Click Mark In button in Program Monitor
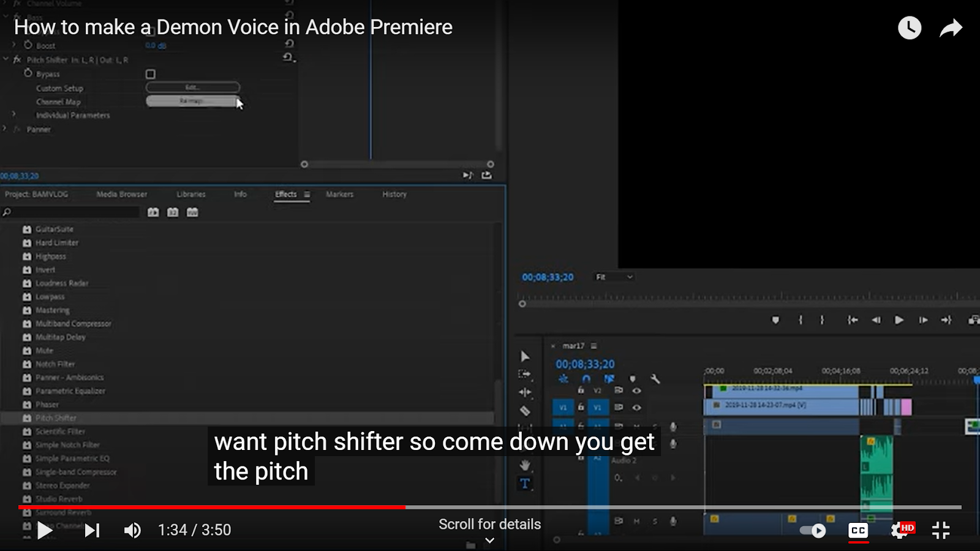This screenshot has height=551, width=980. [801, 320]
